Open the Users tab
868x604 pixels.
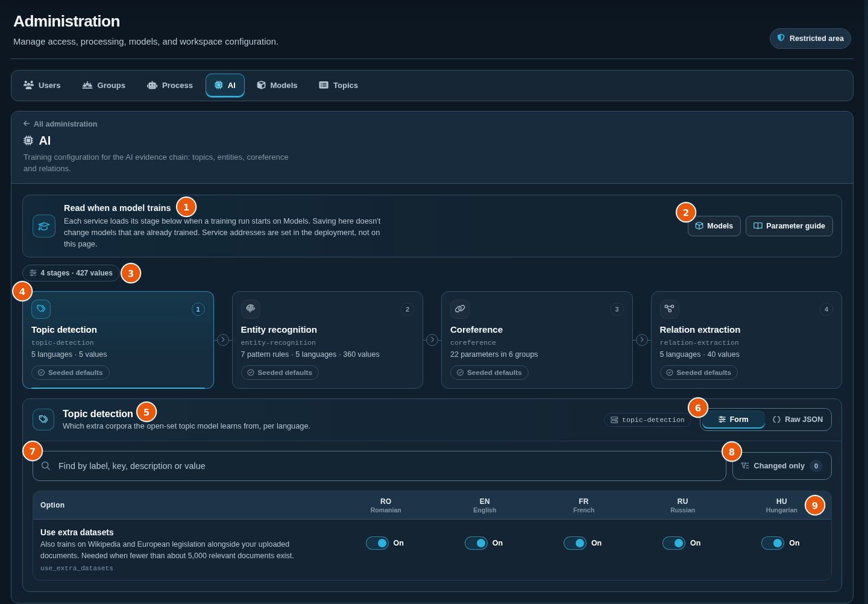coord(42,86)
